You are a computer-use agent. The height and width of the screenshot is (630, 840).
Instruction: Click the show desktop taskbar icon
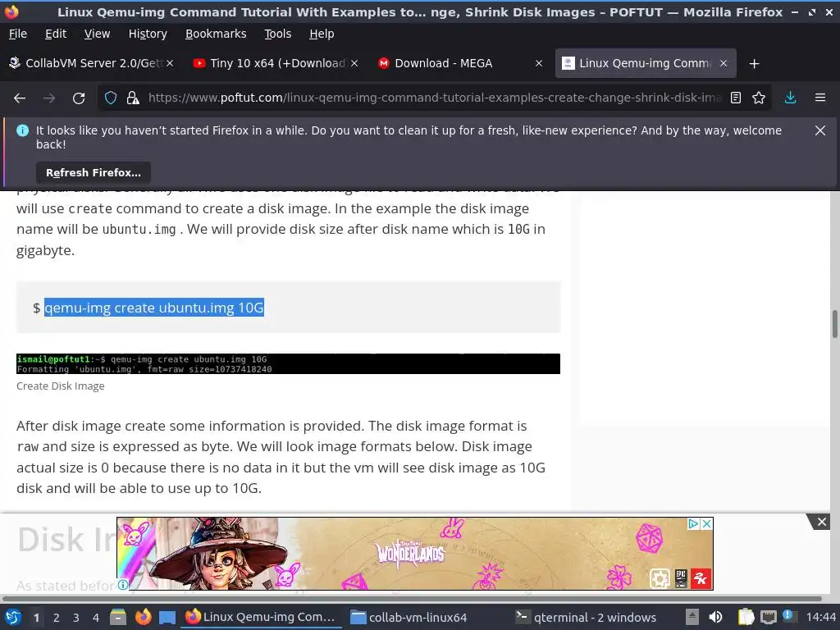pos(167,618)
